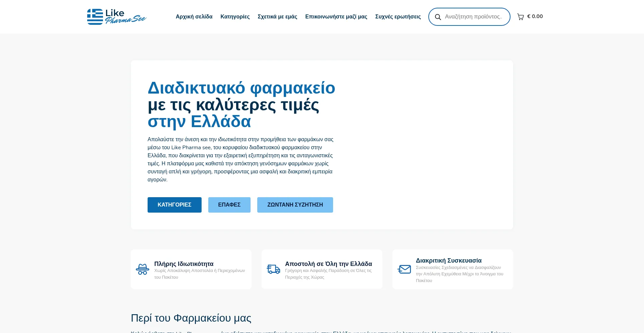Click the search magnifier icon
Screen dimensions: 644x333
[438, 17]
